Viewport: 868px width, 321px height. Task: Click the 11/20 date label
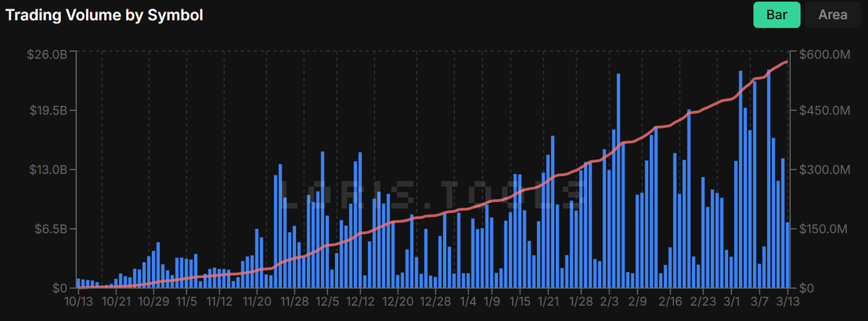tap(257, 303)
